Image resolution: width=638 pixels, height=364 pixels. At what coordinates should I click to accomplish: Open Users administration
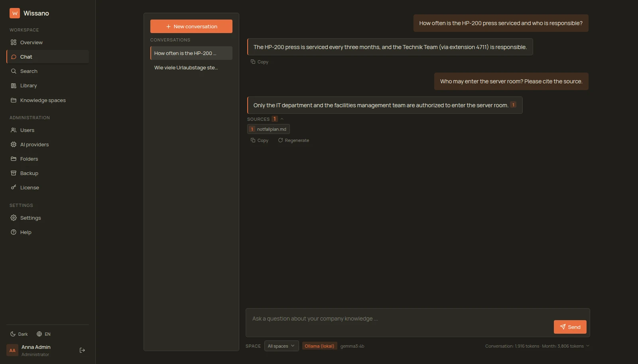(x=47, y=130)
